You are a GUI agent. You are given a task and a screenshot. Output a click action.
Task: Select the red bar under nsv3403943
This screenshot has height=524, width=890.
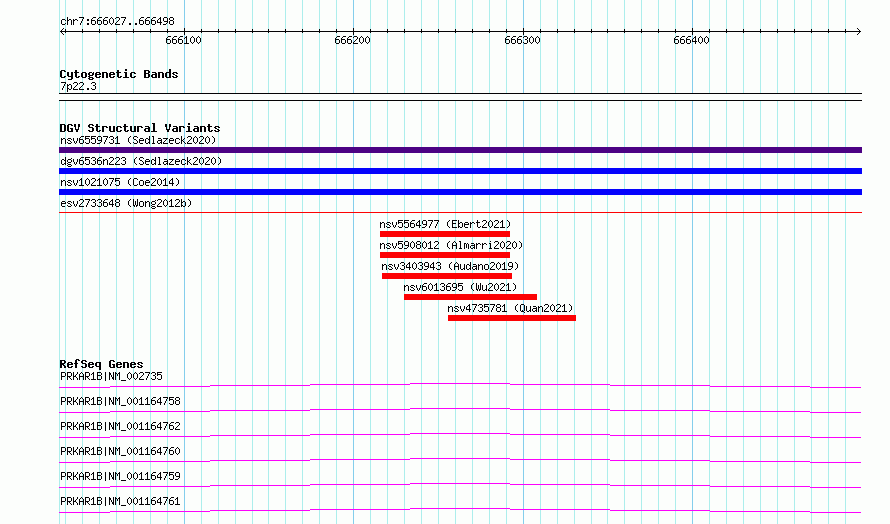click(447, 276)
